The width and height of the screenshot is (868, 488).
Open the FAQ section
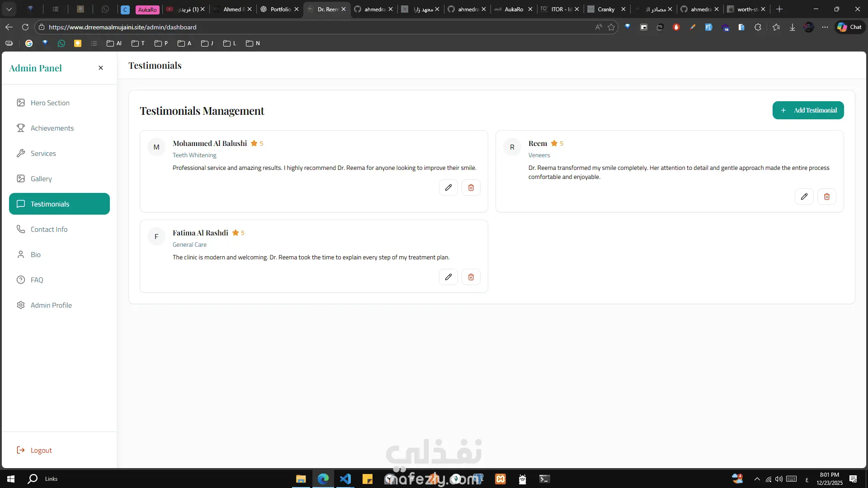(37, 280)
